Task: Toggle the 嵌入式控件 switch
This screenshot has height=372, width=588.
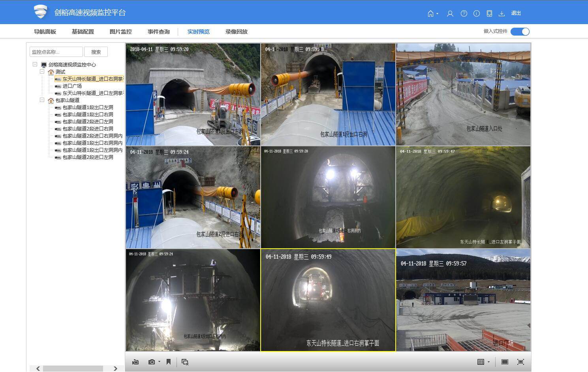Action: tap(520, 32)
